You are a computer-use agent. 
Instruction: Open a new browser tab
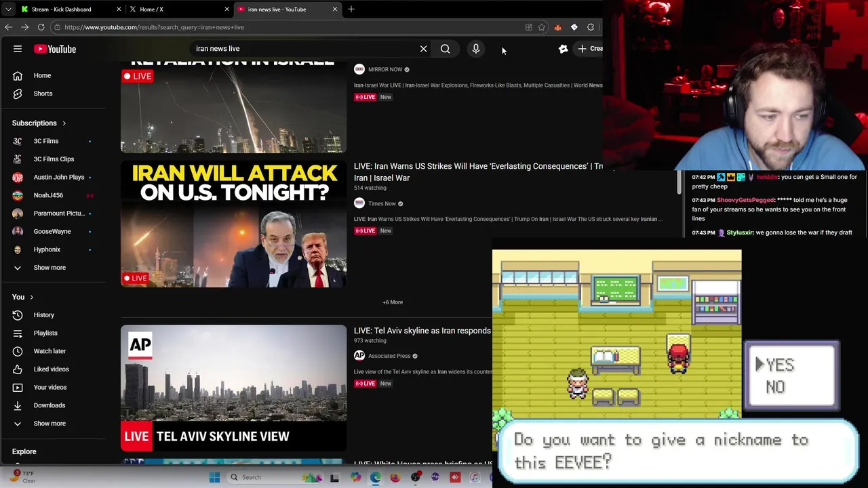coord(351,9)
